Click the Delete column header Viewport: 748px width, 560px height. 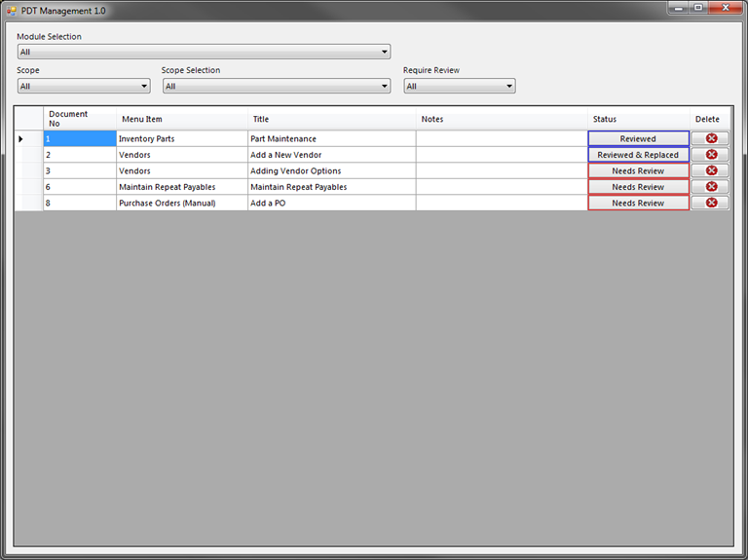(x=710, y=118)
